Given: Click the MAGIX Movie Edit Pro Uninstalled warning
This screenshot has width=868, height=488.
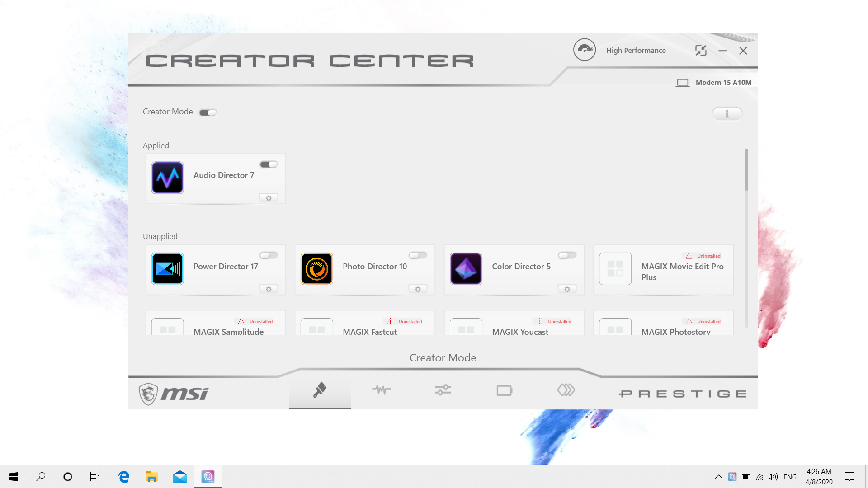Looking at the screenshot, I should (703, 256).
